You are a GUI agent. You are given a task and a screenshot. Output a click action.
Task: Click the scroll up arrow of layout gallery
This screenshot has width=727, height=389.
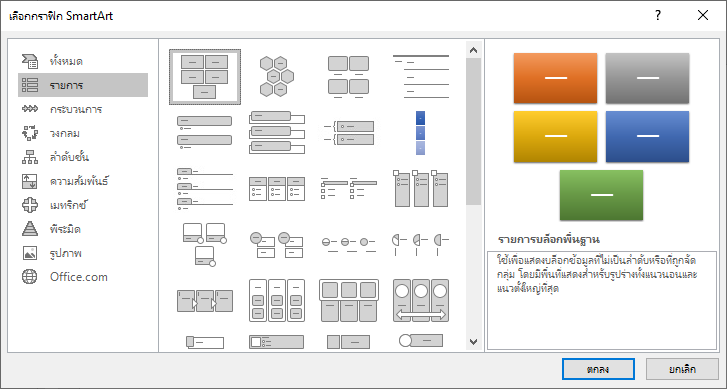[473, 50]
